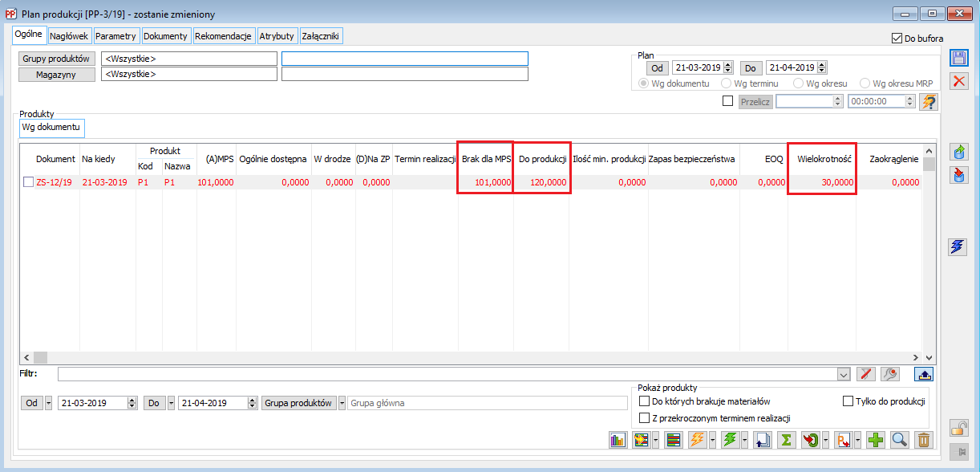Enable Z przekroczonym terminem realizacji
This screenshot has height=472, width=980.
pos(643,418)
